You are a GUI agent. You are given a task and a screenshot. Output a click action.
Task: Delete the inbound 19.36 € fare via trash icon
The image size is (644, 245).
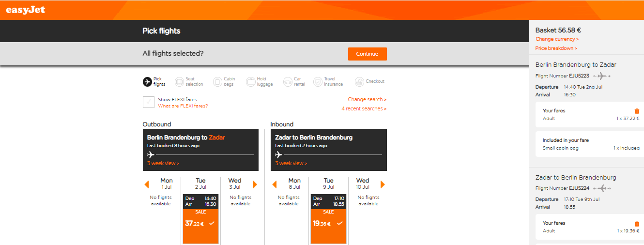pyautogui.click(x=637, y=223)
